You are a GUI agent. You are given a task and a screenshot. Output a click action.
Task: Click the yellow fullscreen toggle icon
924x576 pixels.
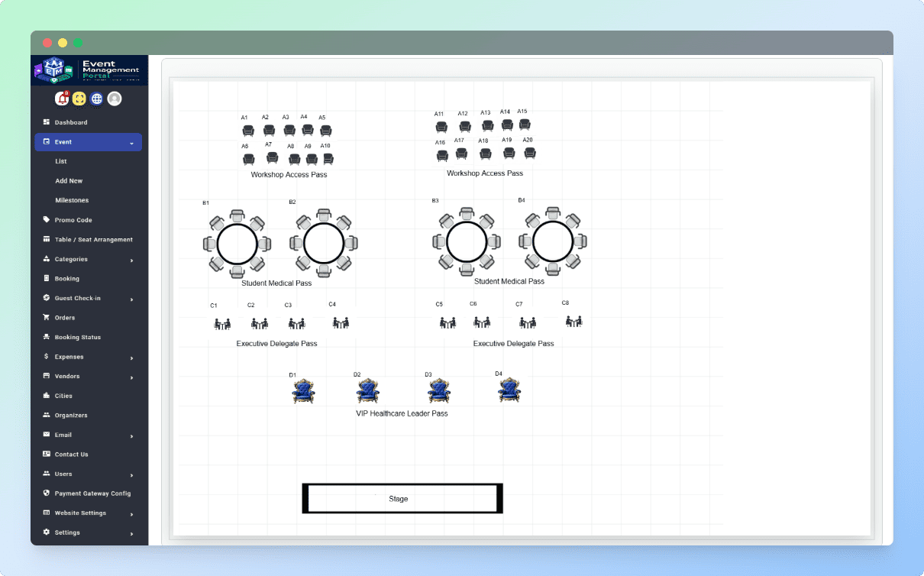pyautogui.click(x=79, y=99)
